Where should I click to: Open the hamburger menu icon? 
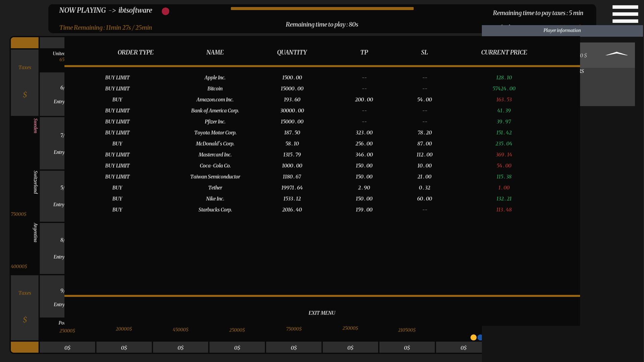(x=625, y=14)
